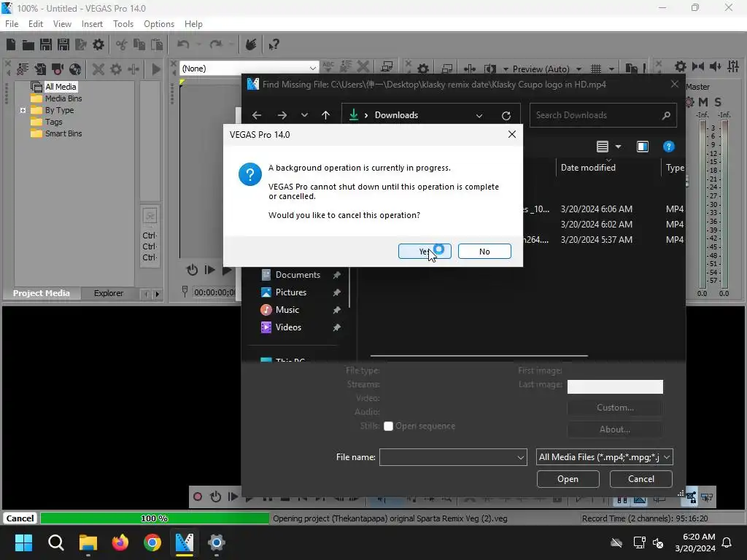Switch to the Project Media tab
The width and height of the screenshot is (747, 560).
(42, 293)
